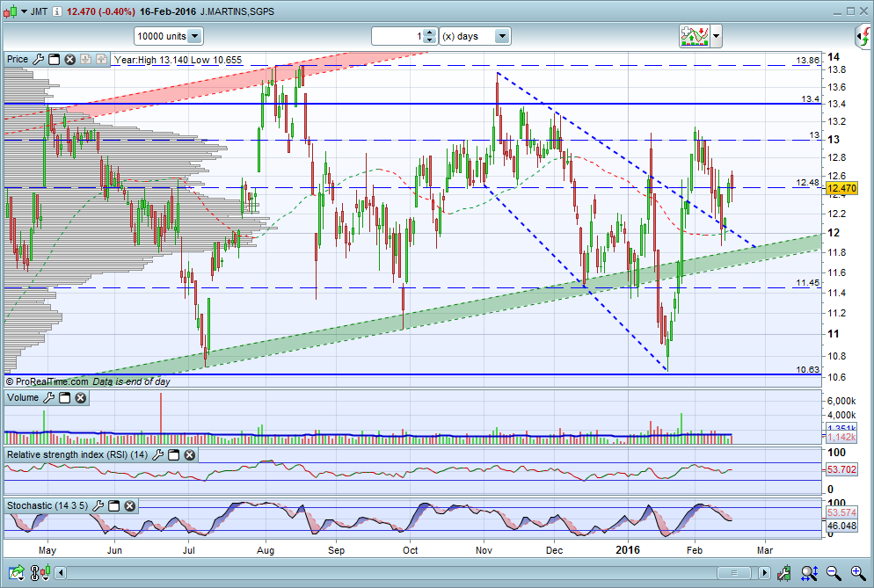The width and height of the screenshot is (874, 588).
Task: Increase the period value with up stepper
Action: 429,33
